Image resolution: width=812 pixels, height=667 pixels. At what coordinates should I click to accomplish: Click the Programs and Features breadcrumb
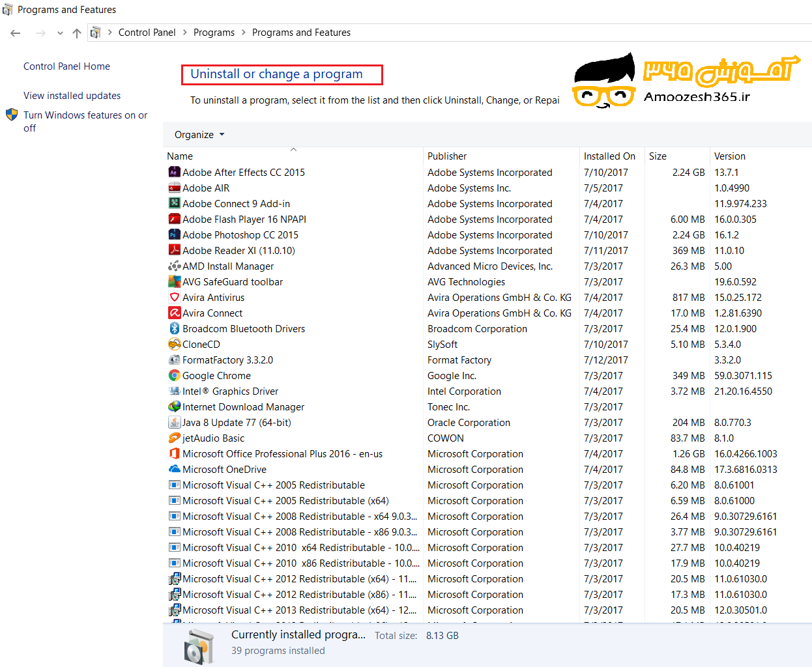pyautogui.click(x=301, y=32)
